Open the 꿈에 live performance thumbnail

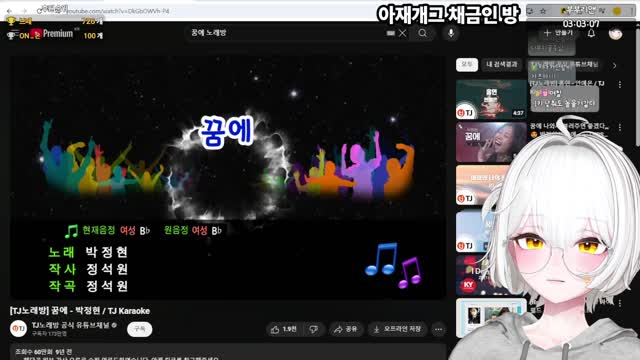[491, 142]
